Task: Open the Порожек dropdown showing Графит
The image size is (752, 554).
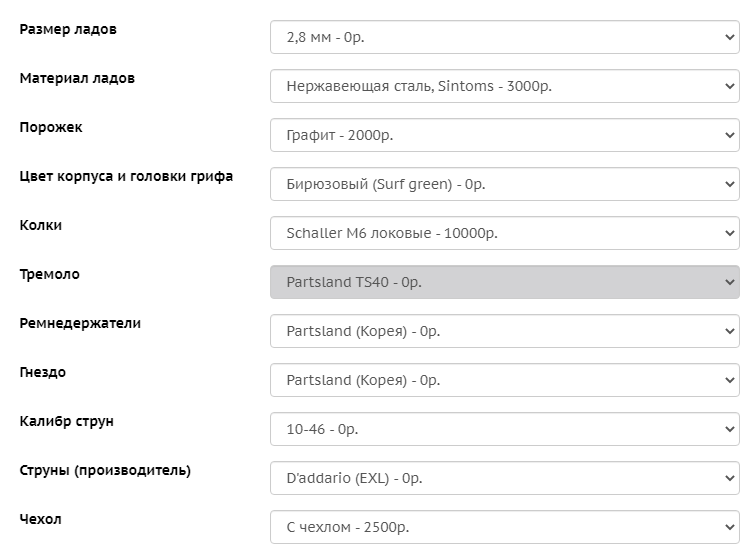Action: [504, 135]
